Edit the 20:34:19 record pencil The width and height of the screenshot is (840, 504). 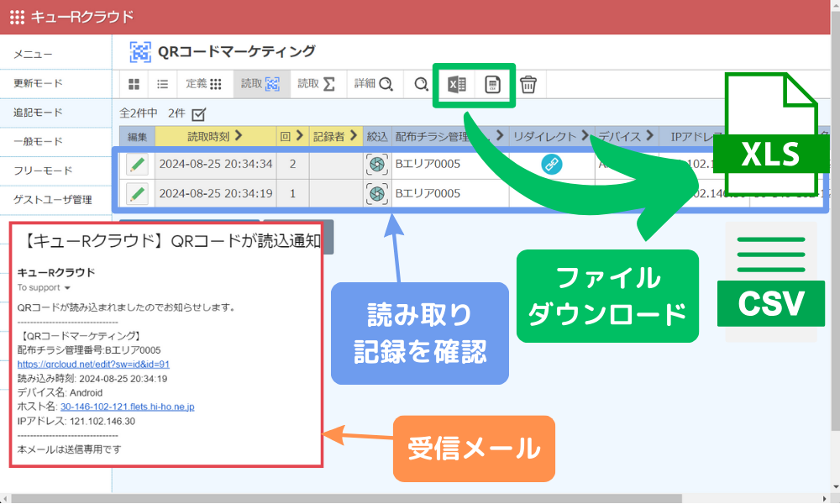pyautogui.click(x=138, y=193)
